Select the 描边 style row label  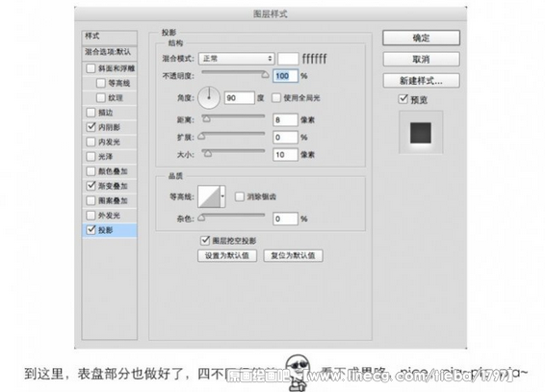(106, 113)
